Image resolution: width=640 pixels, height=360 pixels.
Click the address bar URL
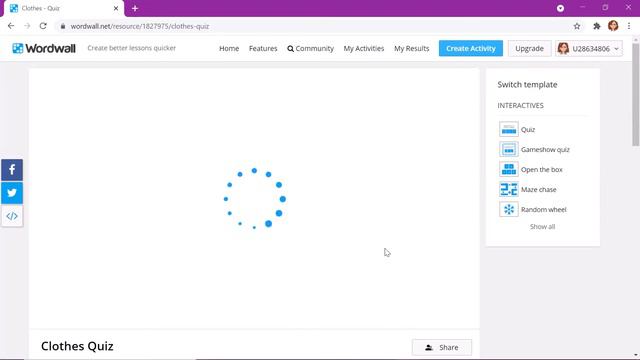140,26
